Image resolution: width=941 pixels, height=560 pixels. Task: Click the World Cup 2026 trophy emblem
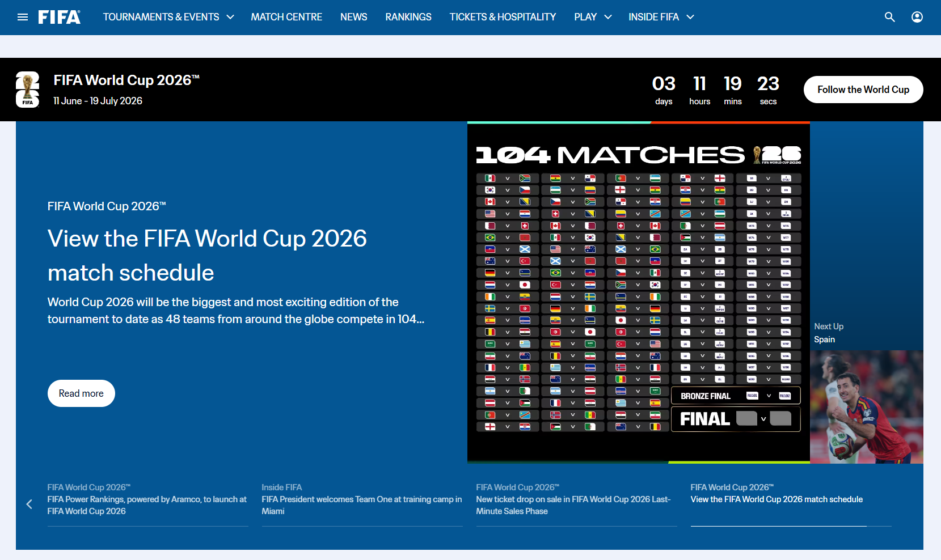[27, 90]
